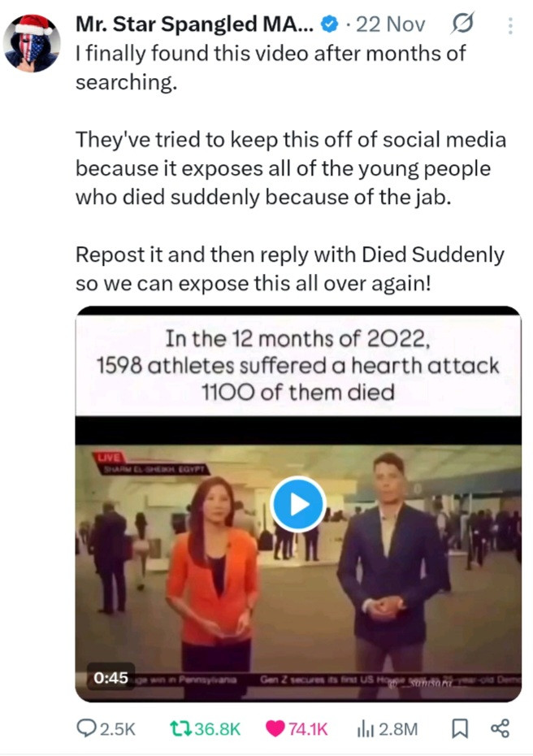Click the 22 Nov post date

(390, 24)
